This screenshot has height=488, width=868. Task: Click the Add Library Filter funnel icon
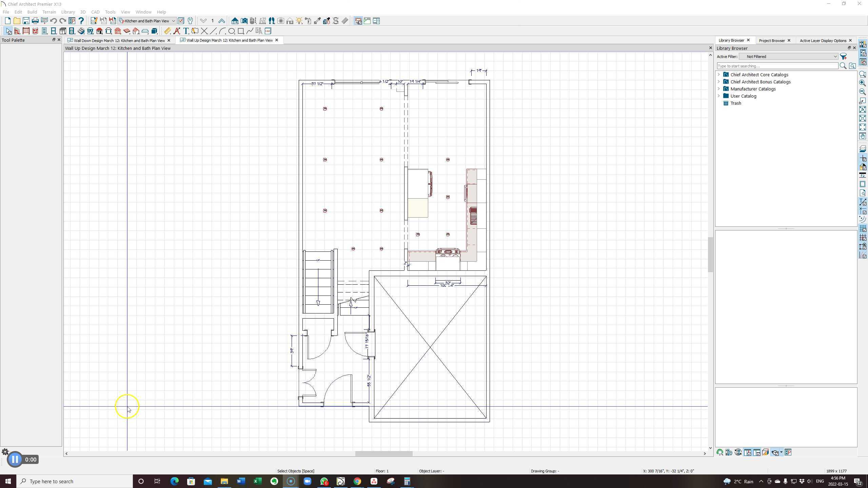843,57
